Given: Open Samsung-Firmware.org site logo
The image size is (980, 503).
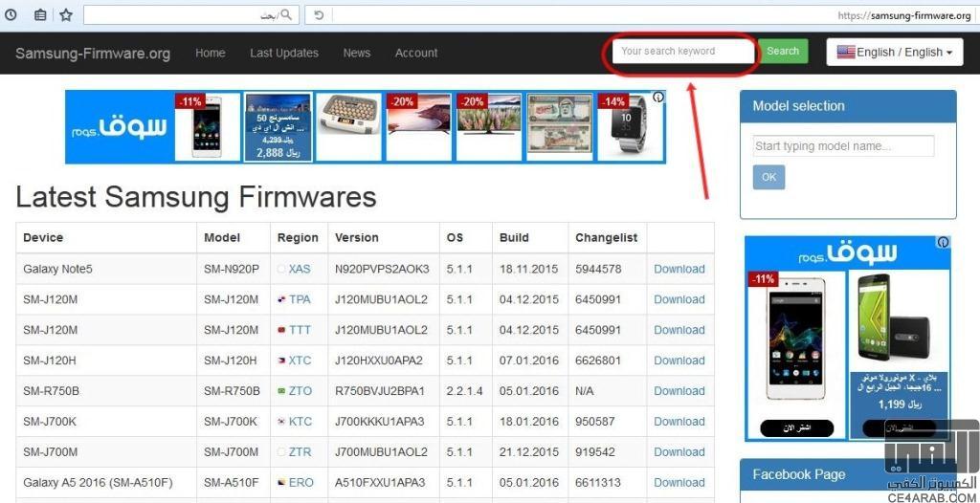Looking at the screenshot, I should [93, 54].
